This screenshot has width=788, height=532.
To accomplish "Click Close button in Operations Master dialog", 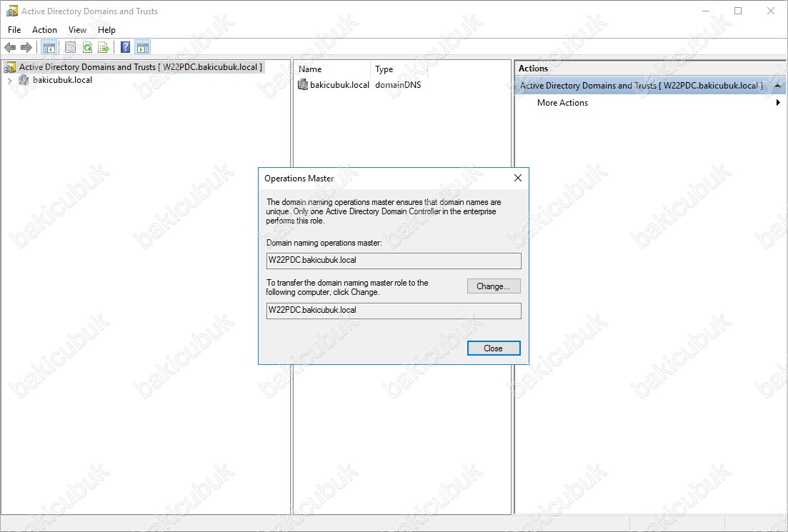I will 494,348.
